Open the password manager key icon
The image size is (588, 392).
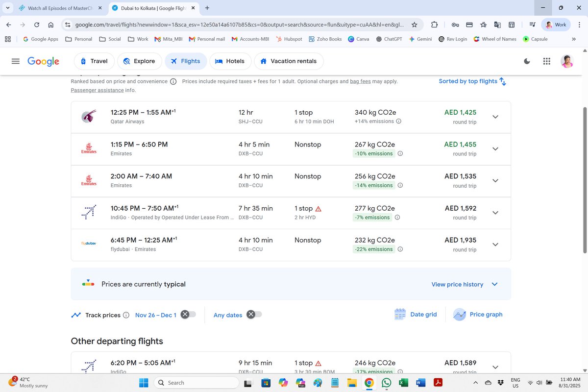coord(455,24)
